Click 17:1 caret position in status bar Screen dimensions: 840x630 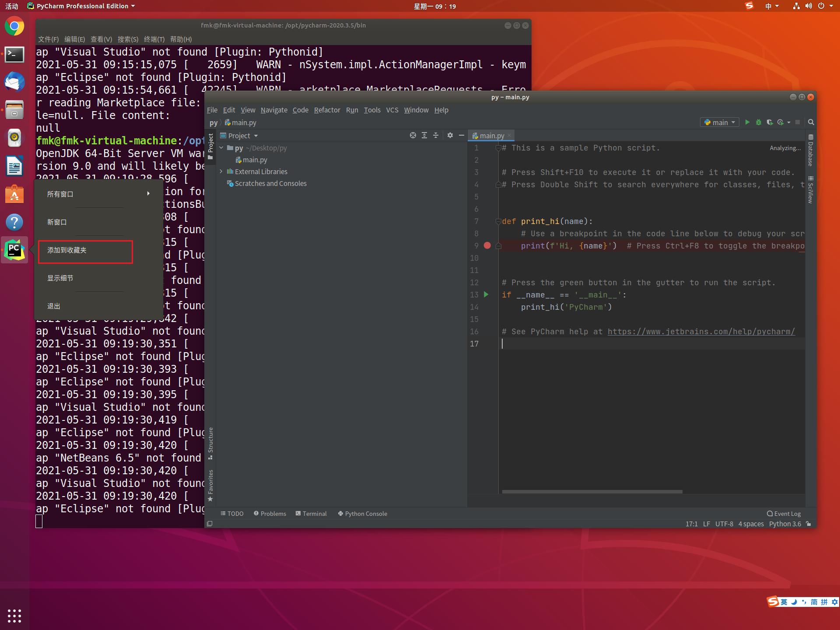click(x=691, y=524)
